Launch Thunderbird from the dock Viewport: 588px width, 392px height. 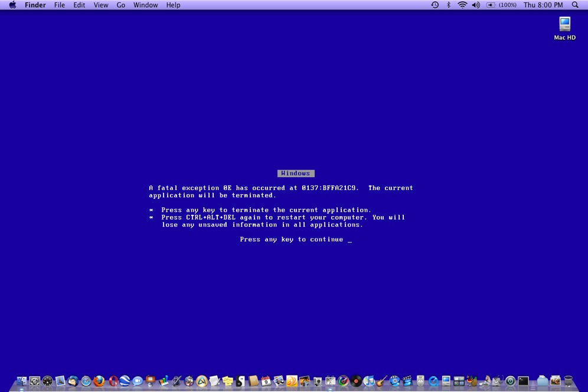point(73,381)
